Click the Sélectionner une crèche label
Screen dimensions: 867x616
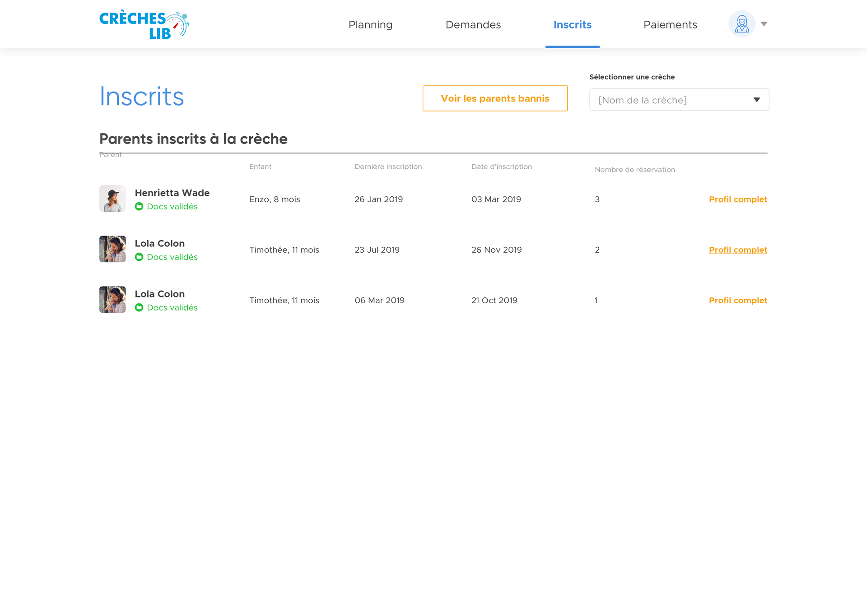632,77
